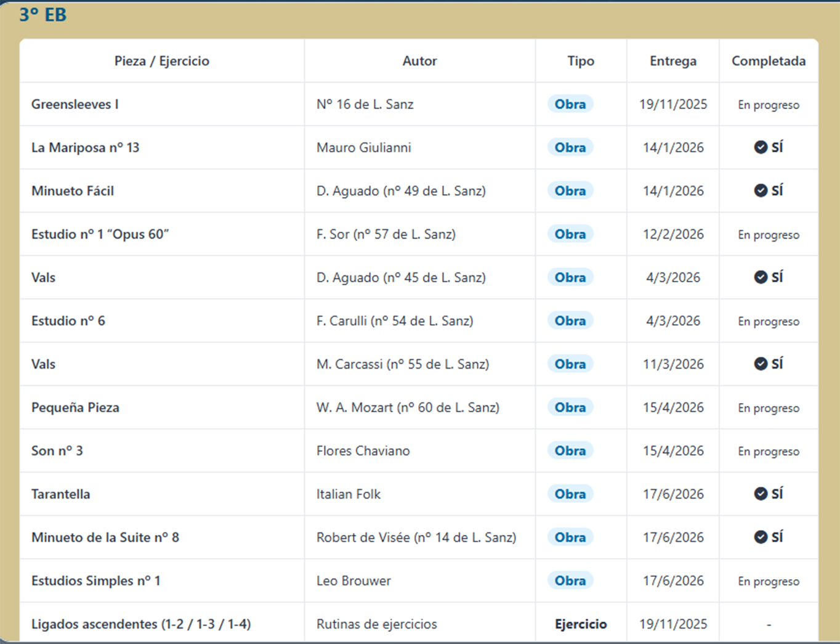Viewport: 840px width, 644px height.
Task: Click F. Carulli (nº 54 de L. Sanz)
Action: click(x=395, y=320)
